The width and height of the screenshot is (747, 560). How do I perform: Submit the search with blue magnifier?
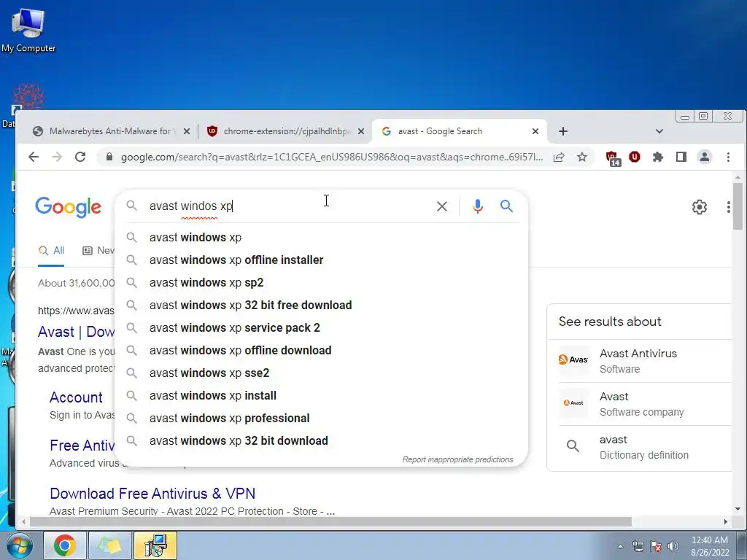[506, 206]
